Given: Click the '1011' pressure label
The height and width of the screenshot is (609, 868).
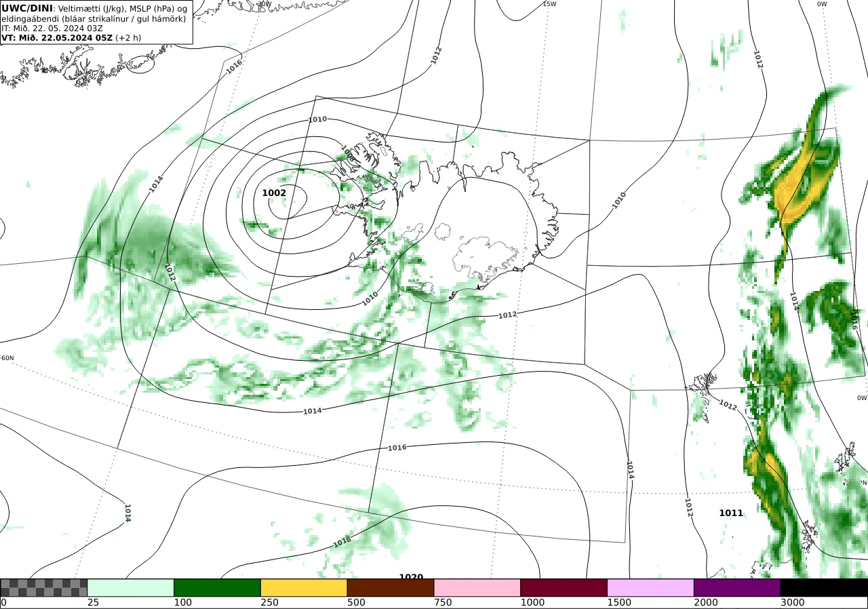Looking at the screenshot, I should click(x=731, y=513).
